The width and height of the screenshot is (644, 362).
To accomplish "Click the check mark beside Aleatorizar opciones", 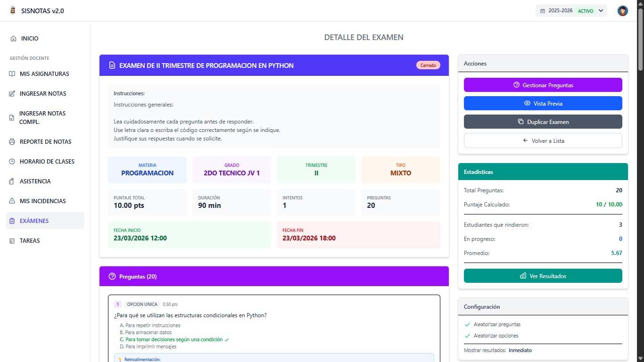I will tap(467, 336).
